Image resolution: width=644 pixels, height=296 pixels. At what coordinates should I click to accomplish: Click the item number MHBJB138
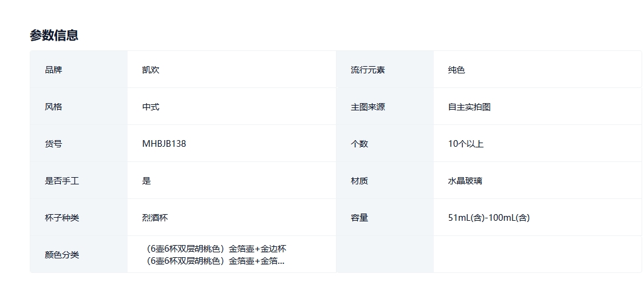click(x=164, y=144)
